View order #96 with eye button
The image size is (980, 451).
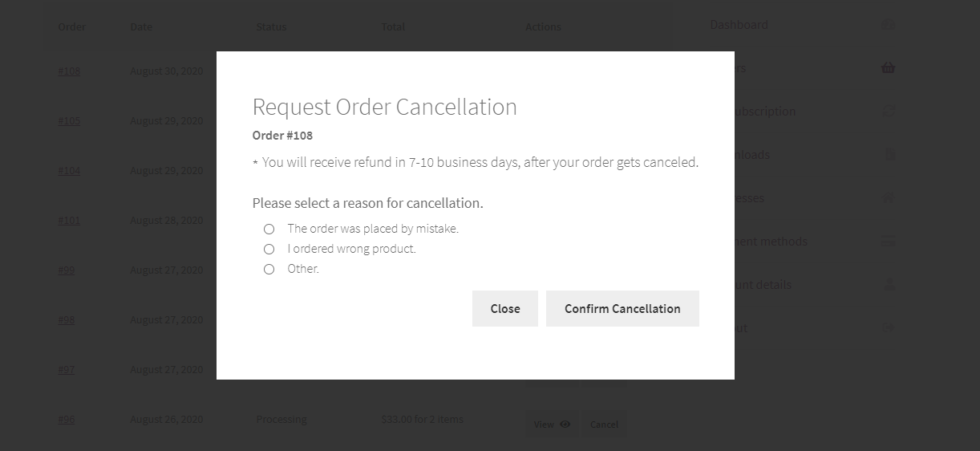coord(552,425)
